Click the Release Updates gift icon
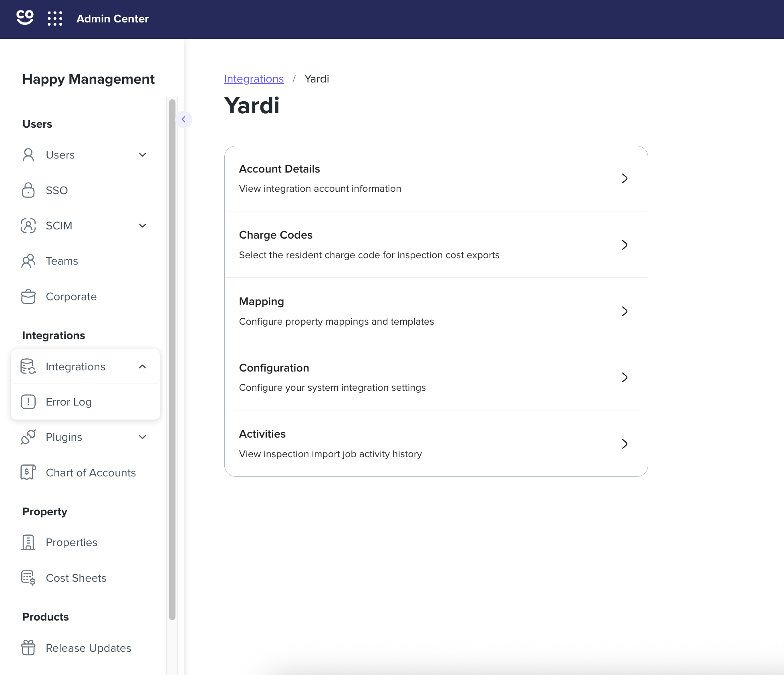Image resolution: width=784 pixels, height=675 pixels. [x=28, y=648]
